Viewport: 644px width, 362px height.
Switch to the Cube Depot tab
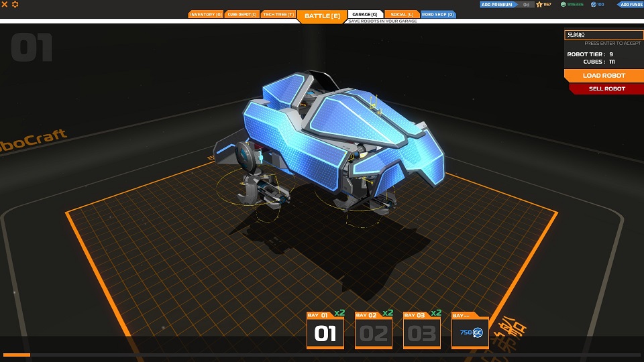(242, 14)
